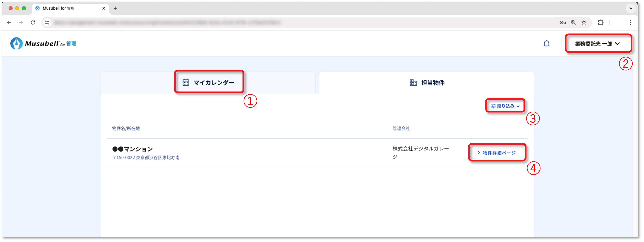Reload the page
This screenshot has height=242, width=644.
[x=33, y=23]
